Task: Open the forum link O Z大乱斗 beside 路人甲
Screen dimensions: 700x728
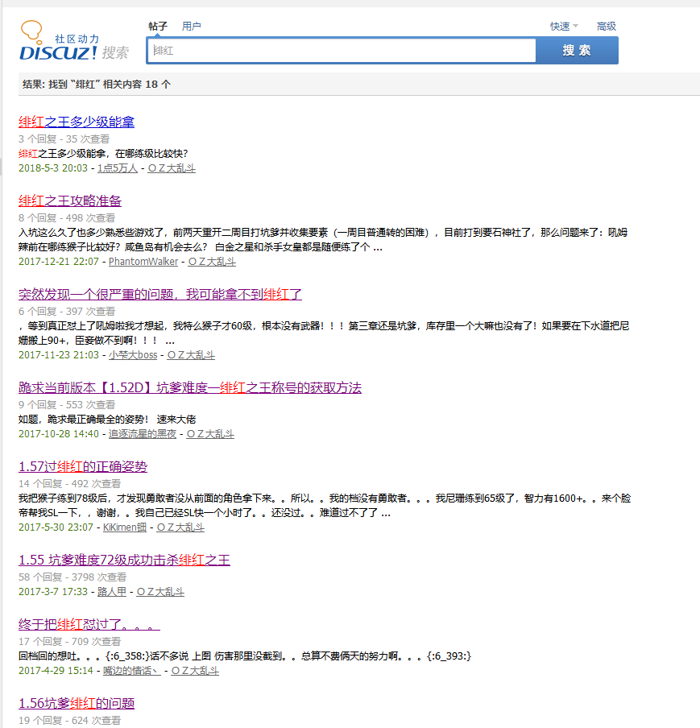Action: [x=160, y=592]
